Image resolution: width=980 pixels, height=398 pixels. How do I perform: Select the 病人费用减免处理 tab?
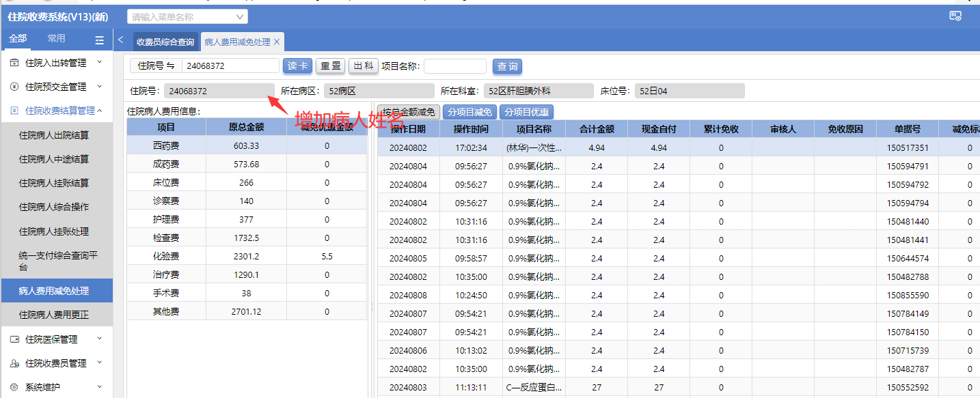(x=237, y=42)
